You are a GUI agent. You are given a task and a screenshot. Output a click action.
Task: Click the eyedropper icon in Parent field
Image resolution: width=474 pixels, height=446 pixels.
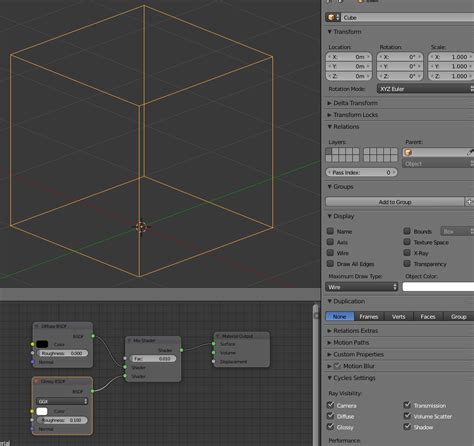(471, 153)
